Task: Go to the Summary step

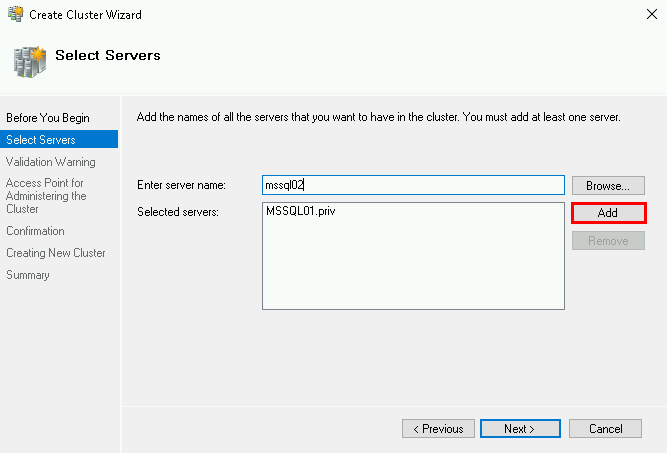Action: tap(28, 275)
